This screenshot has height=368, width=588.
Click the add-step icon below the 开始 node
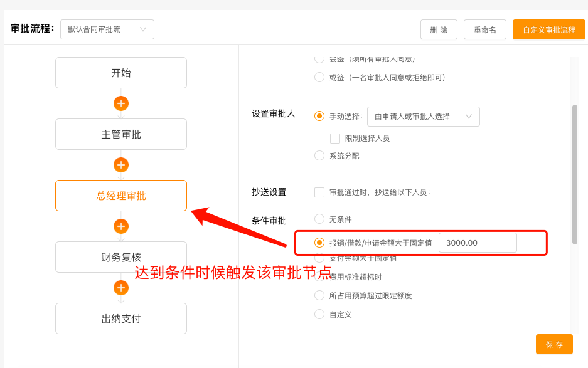click(x=120, y=103)
